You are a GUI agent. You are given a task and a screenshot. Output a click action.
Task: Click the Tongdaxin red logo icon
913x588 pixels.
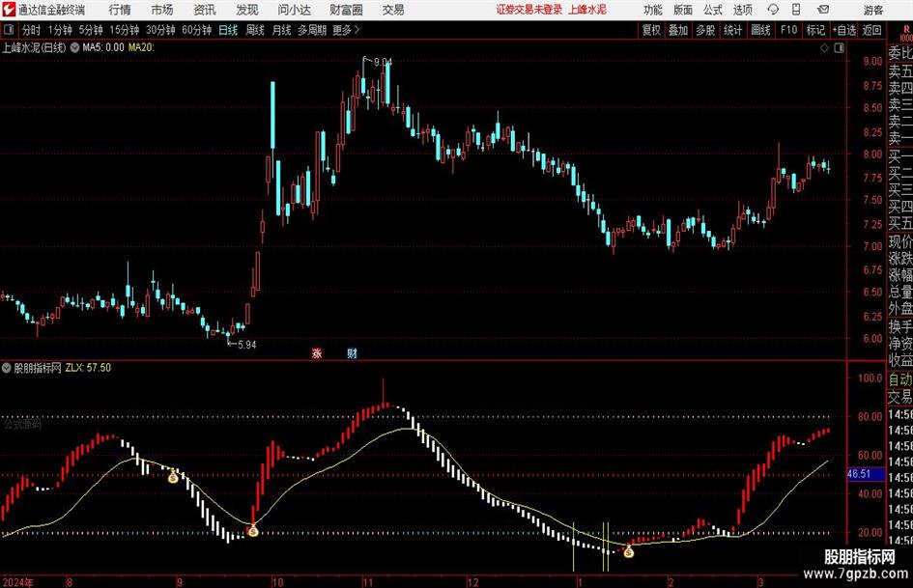(9, 10)
